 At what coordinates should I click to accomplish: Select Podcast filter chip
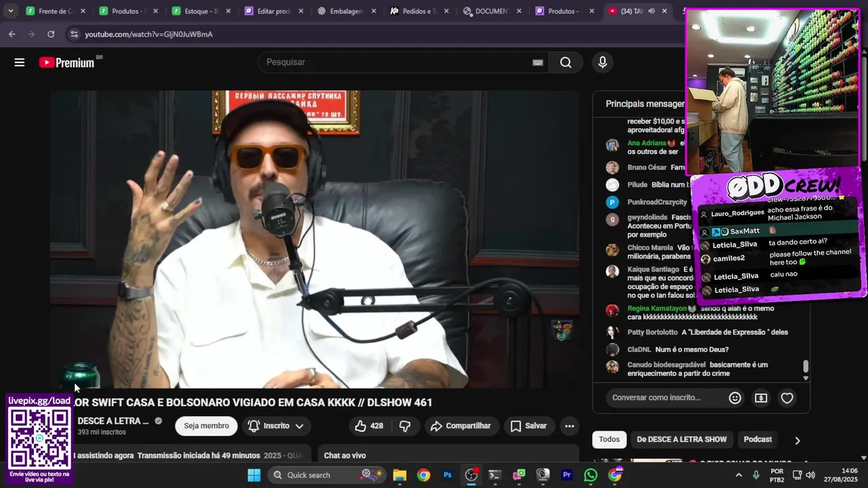[757, 439]
